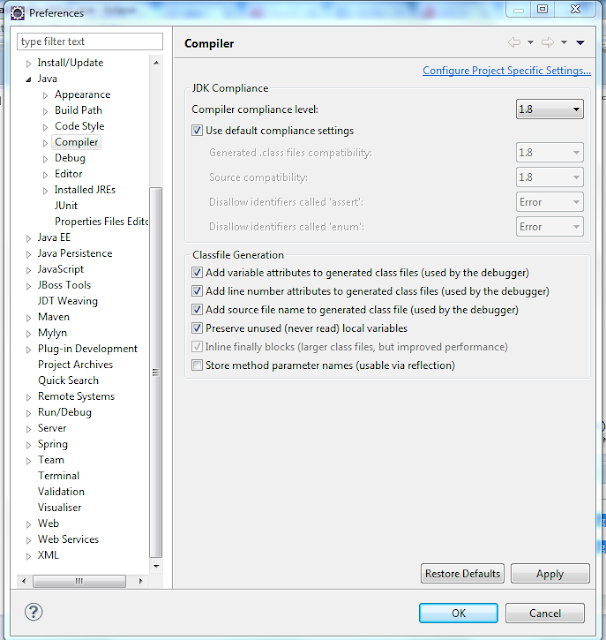Click the tree vertical scrollbar thumb
The image size is (606, 640).
(x=155, y=372)
